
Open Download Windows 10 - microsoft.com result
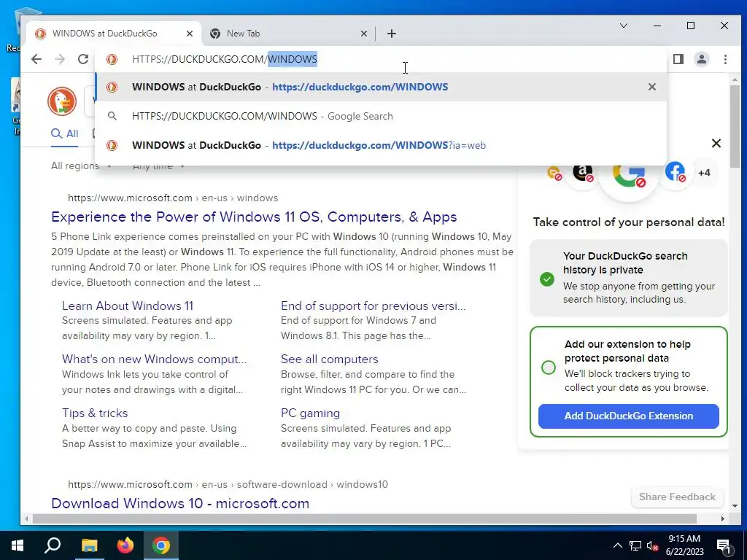(180, 503)
